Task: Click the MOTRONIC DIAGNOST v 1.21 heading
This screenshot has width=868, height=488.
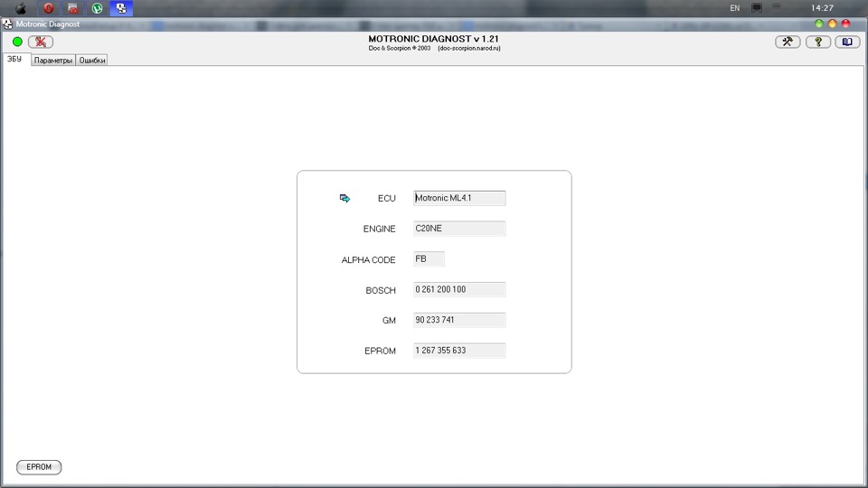Action: coord(433,39)
